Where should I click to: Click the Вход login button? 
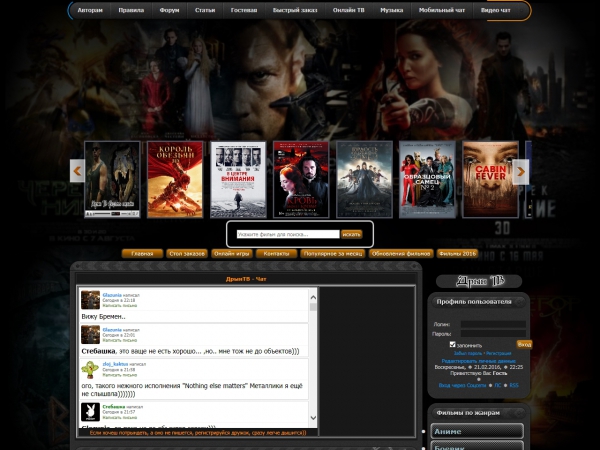click(524, 344)
